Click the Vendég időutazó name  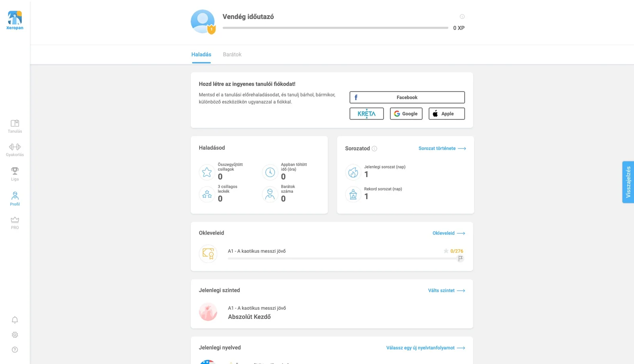pos(248,17)
